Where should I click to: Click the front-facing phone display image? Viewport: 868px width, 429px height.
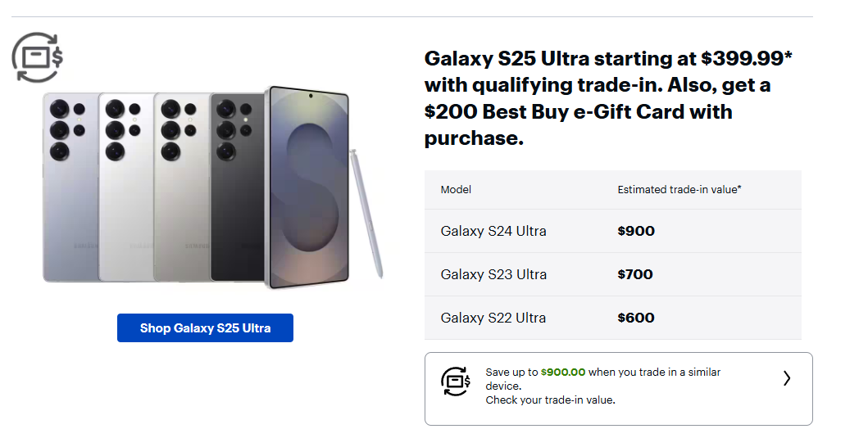pos(309,187)
